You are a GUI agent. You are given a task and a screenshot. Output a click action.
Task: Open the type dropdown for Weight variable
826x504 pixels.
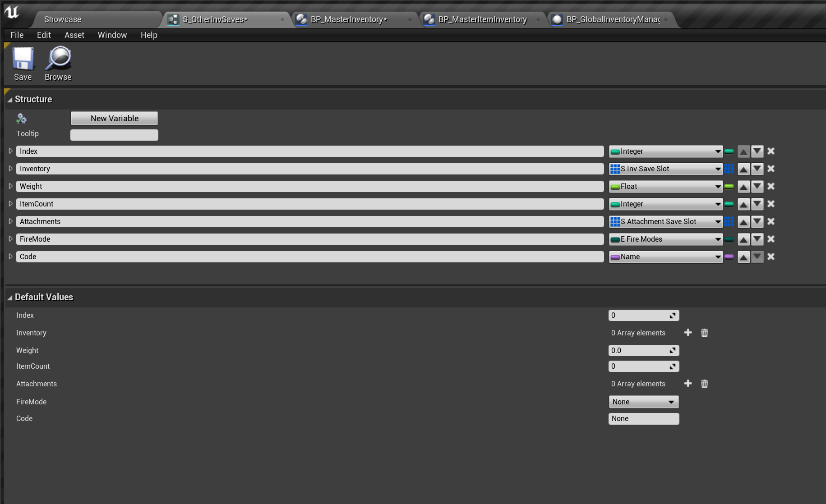(x=665, y=187)
